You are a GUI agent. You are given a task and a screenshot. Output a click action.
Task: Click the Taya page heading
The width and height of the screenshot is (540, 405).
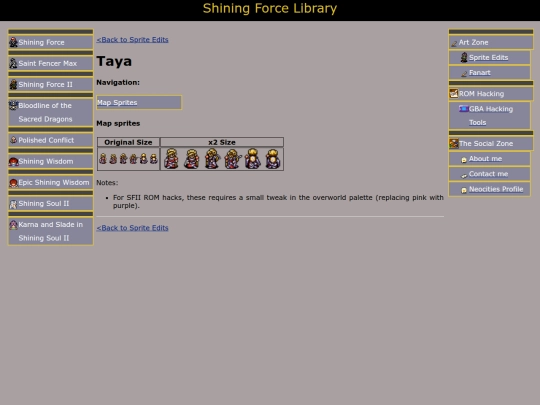(x=114, y=61)
